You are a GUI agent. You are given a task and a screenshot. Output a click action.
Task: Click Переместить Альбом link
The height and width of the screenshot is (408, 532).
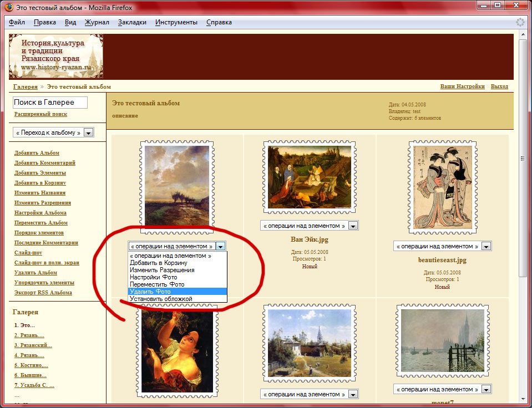[41, 223]
